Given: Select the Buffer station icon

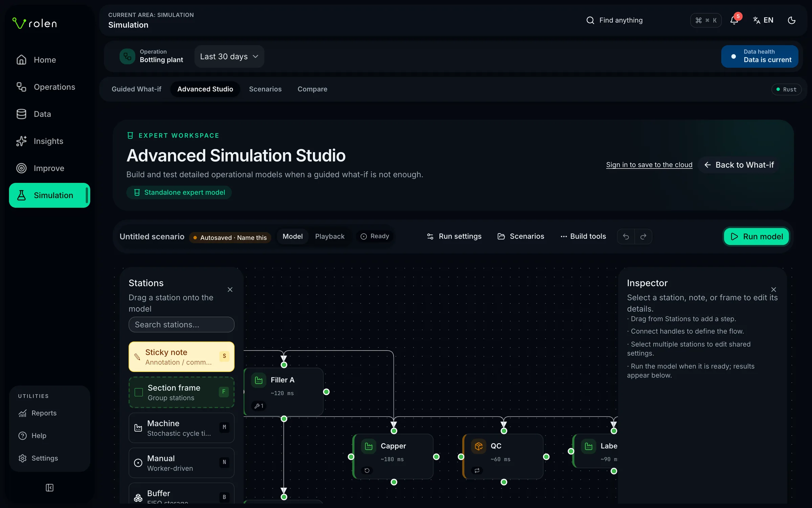Looking at the screenshot, I should tap(138, 498).
